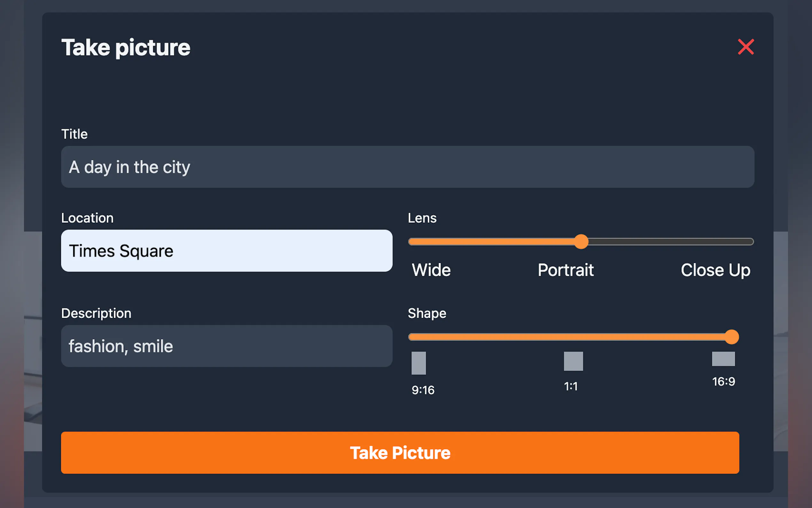Click the Location field label text
The image size is (812, 508).
[x=87, y=218]
